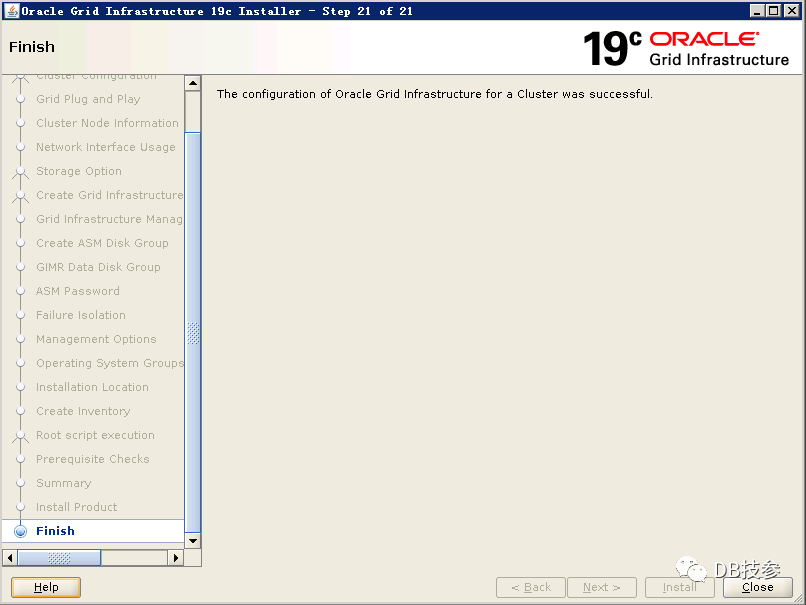Click sidebar horizontal scrollbar thumb
This screenshot has width=806, height=605.
pyautogui.click(x=59, y=558)
